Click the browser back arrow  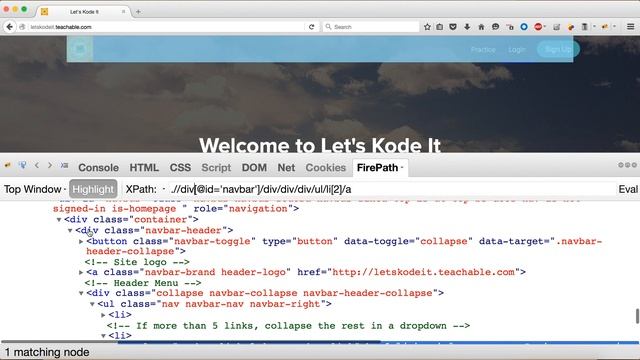(9, 27)
